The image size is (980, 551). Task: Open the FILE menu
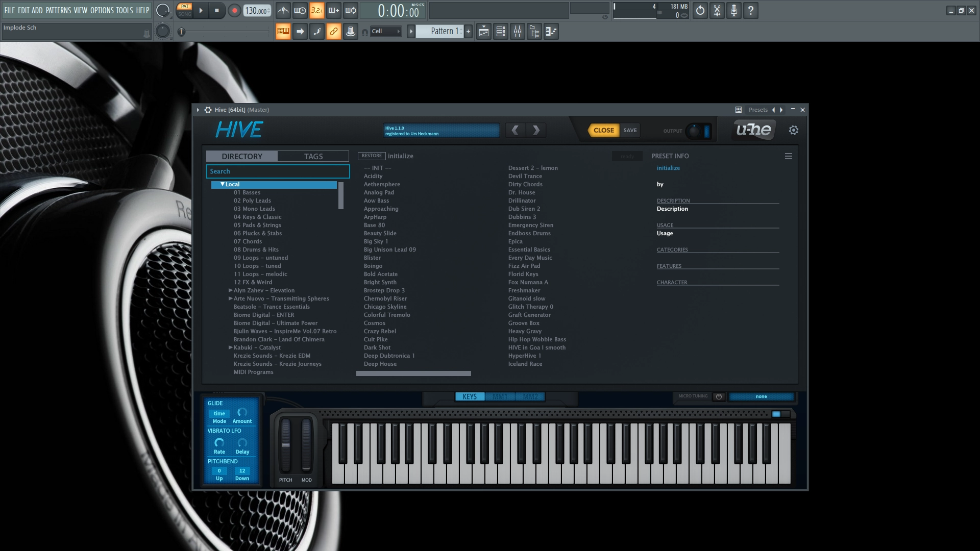[x=10, y=10]
